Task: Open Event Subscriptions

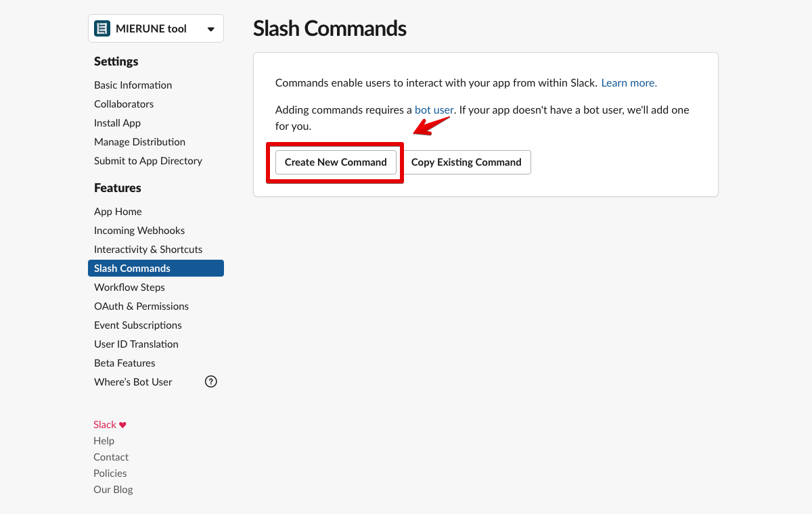Action: click(x=138, y=325)
